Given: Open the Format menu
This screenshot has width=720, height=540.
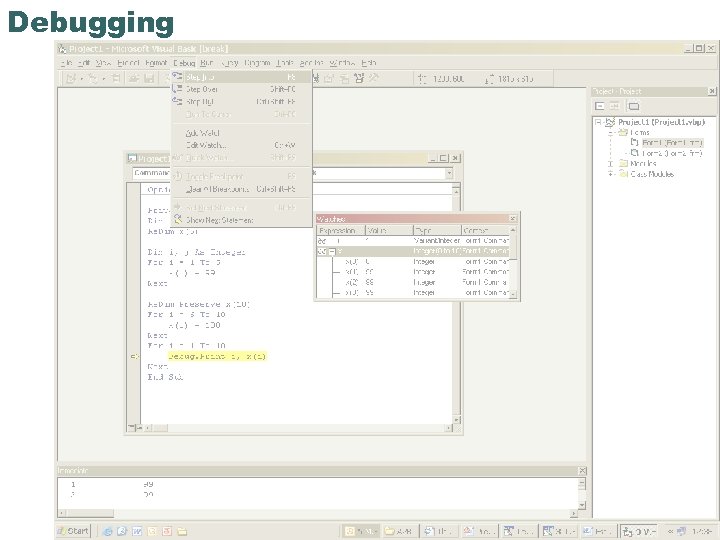Looking at the screenshot, I should coord(156,63).
